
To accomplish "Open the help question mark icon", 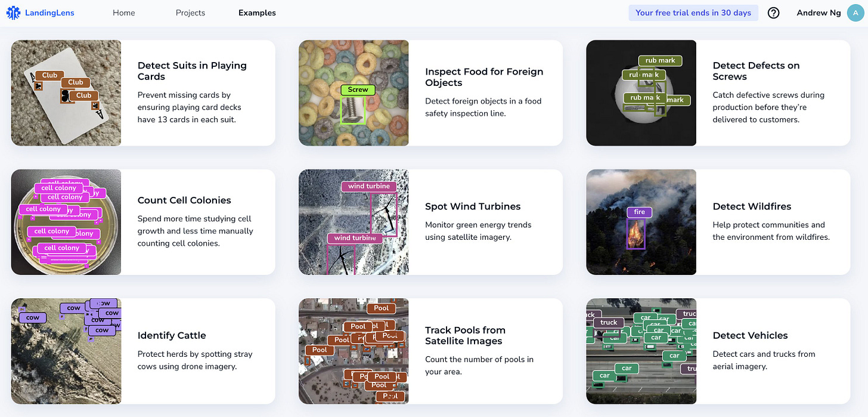I will pos(774,13).
